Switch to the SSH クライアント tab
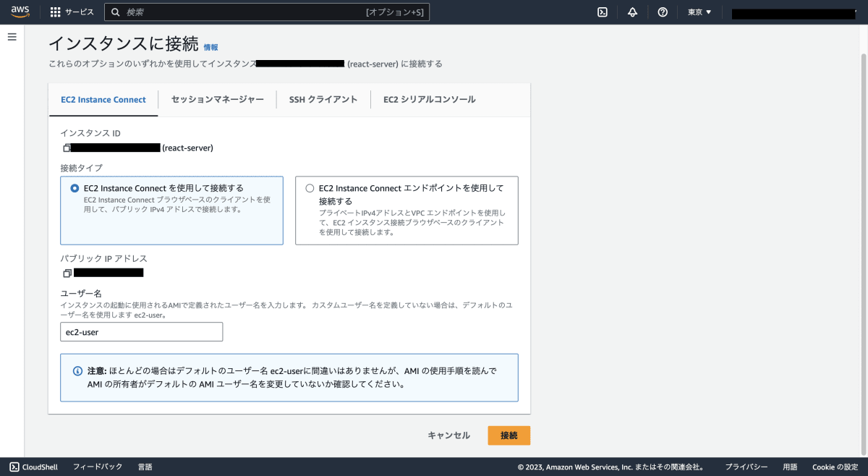 point(323,100)
